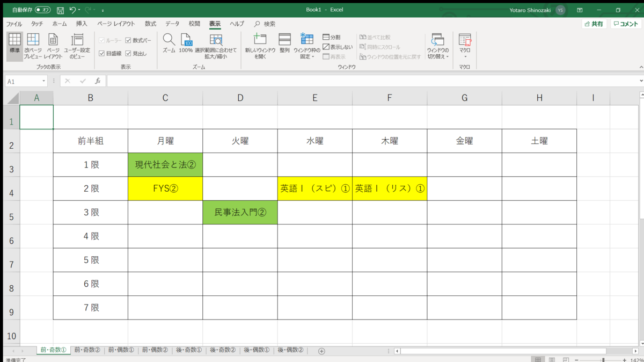Uncheck the 目盛線 checkbox

tap(101, 53)
